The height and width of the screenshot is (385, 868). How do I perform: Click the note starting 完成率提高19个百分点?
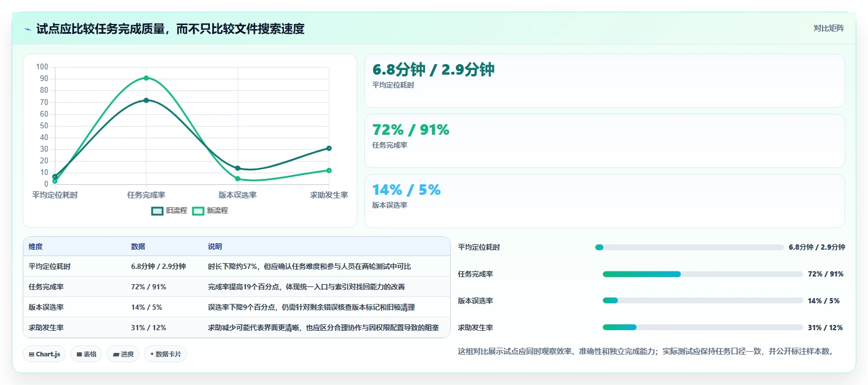[307, 287]
